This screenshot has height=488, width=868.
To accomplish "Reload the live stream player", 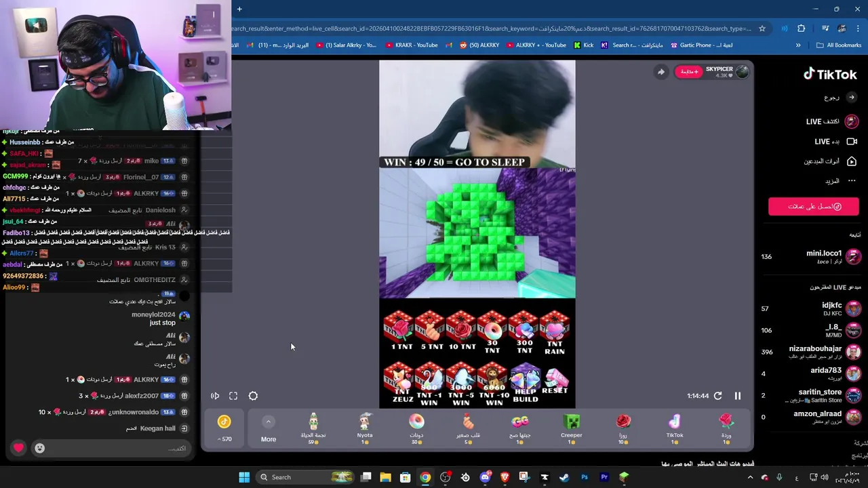I will point(717,396).
